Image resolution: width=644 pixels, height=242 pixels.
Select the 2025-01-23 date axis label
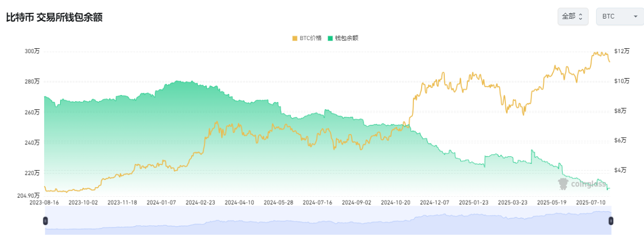point(473,202)
